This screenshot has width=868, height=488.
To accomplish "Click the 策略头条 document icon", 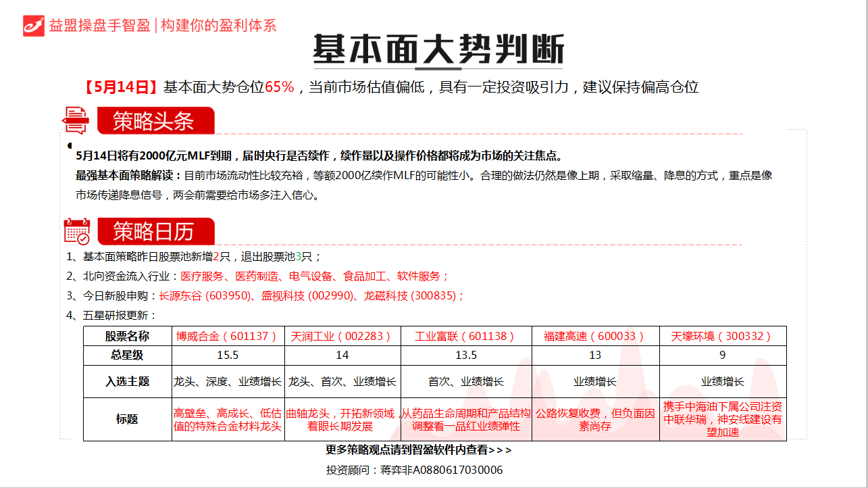I will point(75,120).
